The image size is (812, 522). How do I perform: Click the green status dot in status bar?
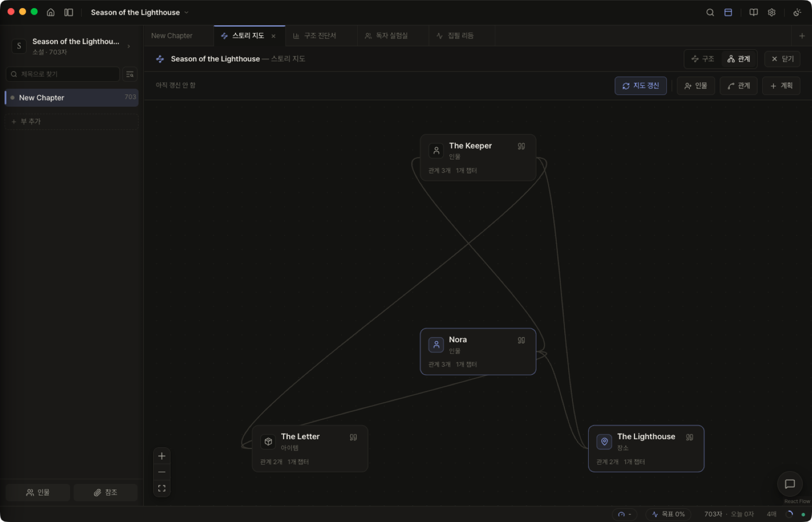[x=803, y=514]
